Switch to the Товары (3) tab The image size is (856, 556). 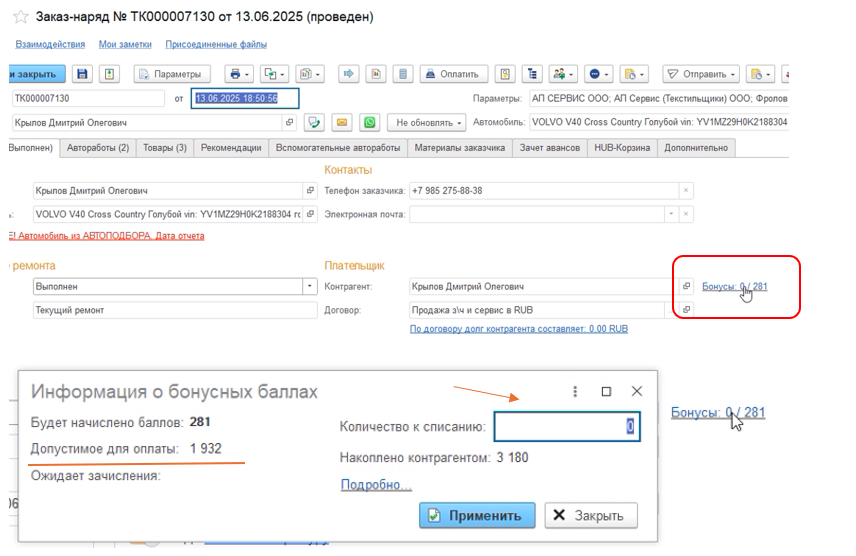pos(165,148)
